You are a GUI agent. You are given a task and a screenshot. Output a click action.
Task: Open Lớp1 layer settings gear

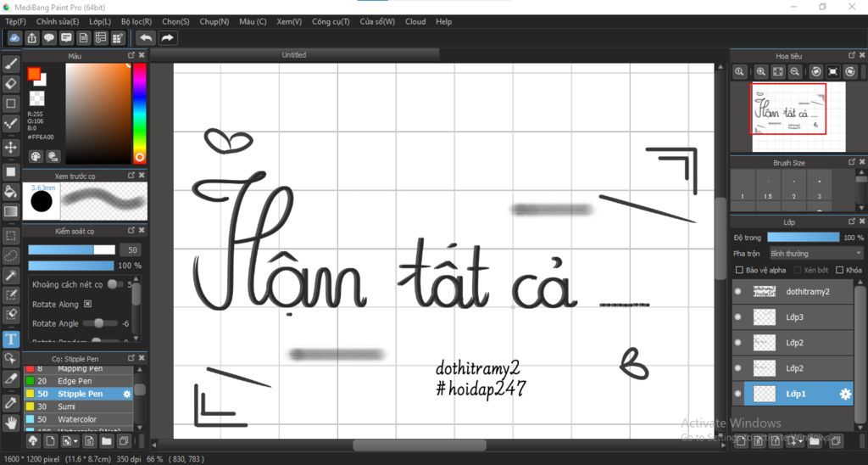(845, 394)
